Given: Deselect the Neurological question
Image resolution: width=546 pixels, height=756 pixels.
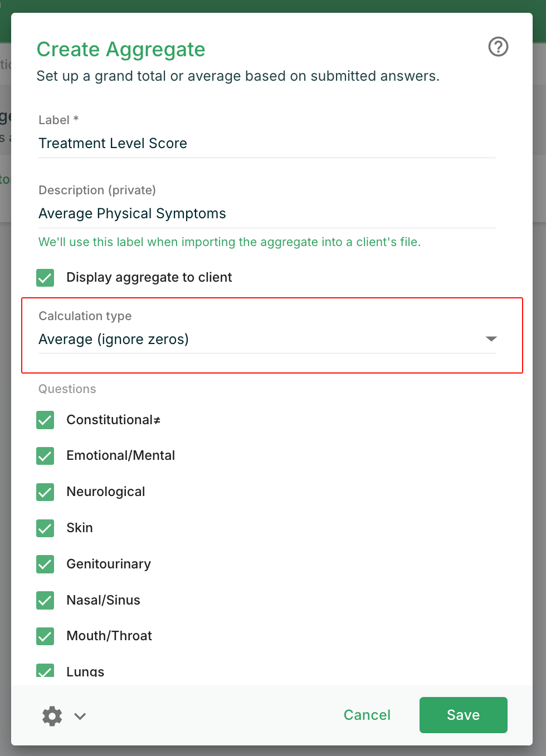Looking at the screenshot, I should pos(45,492).
